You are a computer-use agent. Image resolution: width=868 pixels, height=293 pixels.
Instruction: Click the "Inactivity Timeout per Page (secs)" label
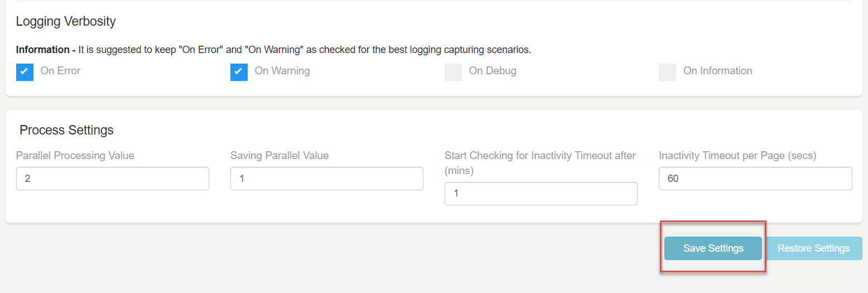737,156
